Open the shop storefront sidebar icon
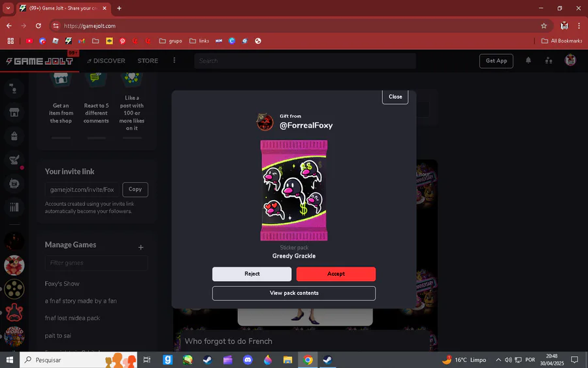Viewport: 588px width, 368px height. click(14, 112)
